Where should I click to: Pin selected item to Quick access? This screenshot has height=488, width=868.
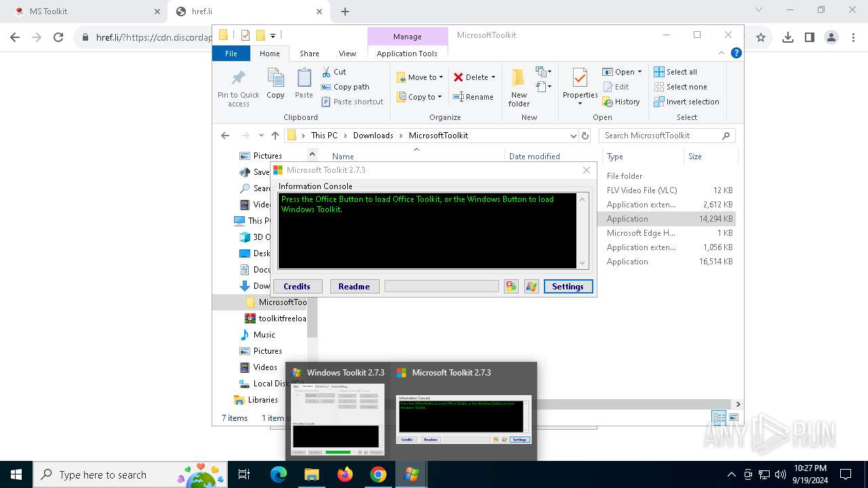tap(238, 88)
